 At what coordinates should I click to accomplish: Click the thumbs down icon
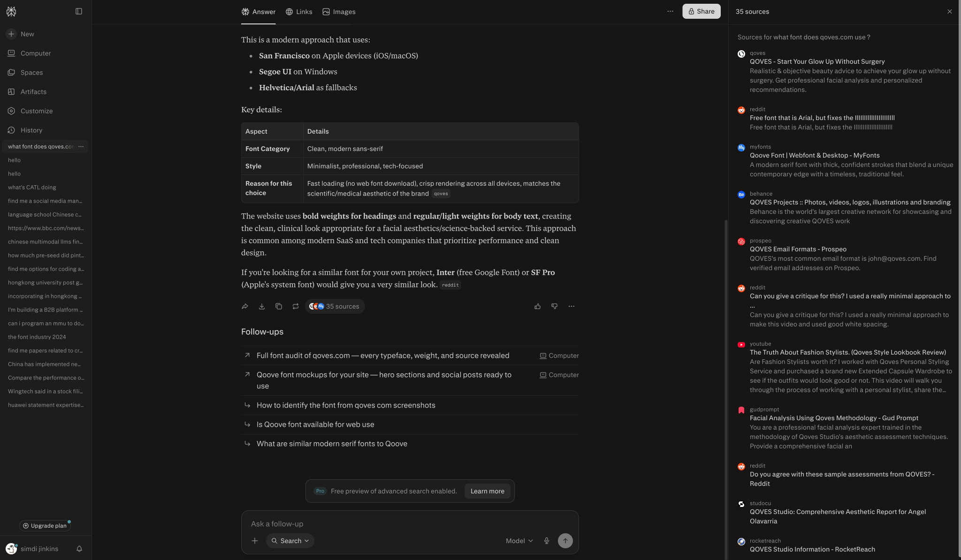(x=555, y=307)
